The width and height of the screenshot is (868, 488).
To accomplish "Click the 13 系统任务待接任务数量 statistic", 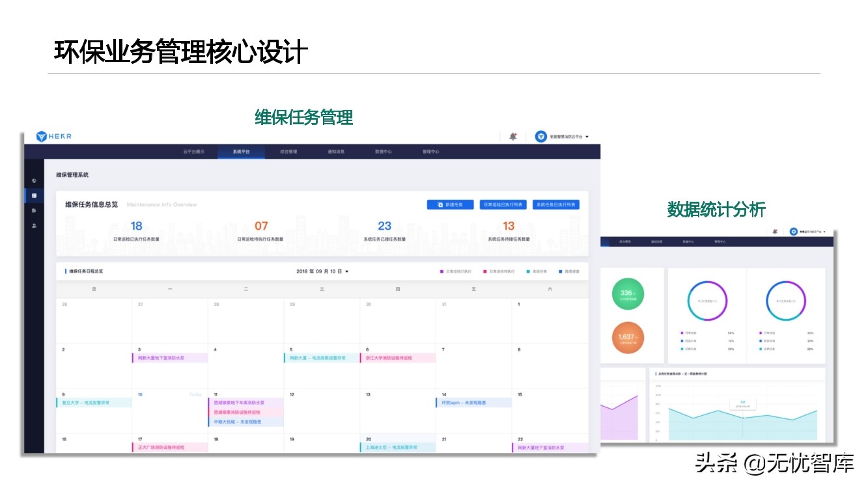I will tap(509, 231).
